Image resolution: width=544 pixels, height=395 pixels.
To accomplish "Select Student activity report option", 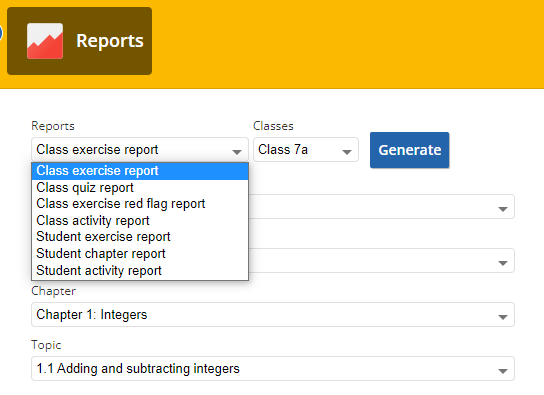I will tap(140, 271).
